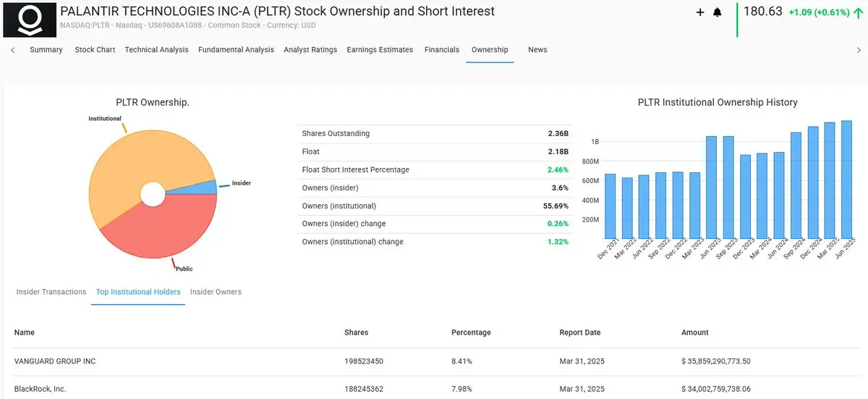Click Owners (institutional) change 1.32% value
The image size is (868, 399).
click(x=557, y=242)
